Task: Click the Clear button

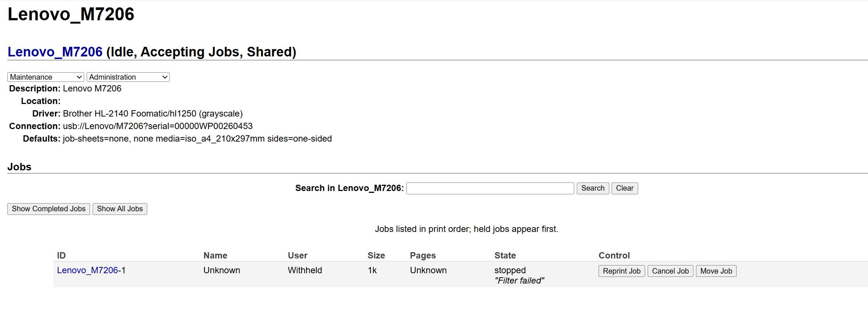Action: tap(624, 188)
